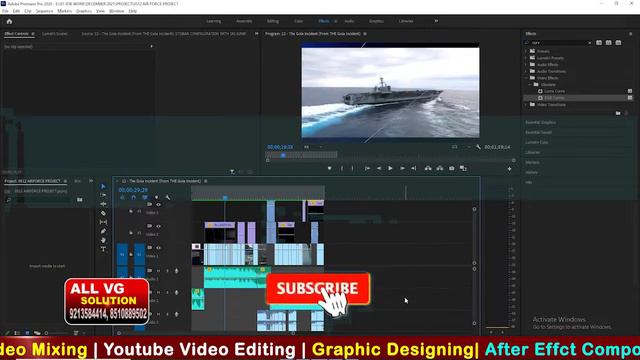The image size is (640, 360).
Task: Click Mark In button
Action: tap(342, 169)
